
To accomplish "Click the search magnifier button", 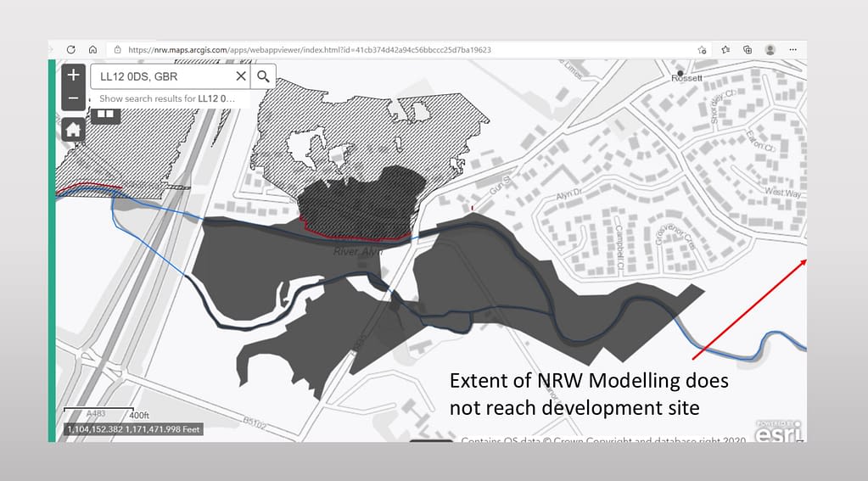I will point(263,77).
